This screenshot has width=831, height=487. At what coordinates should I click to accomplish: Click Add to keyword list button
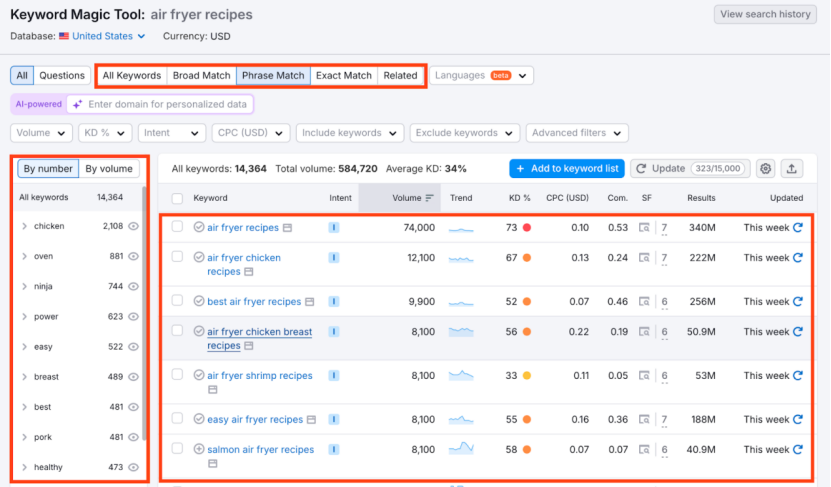pos(566,169)
